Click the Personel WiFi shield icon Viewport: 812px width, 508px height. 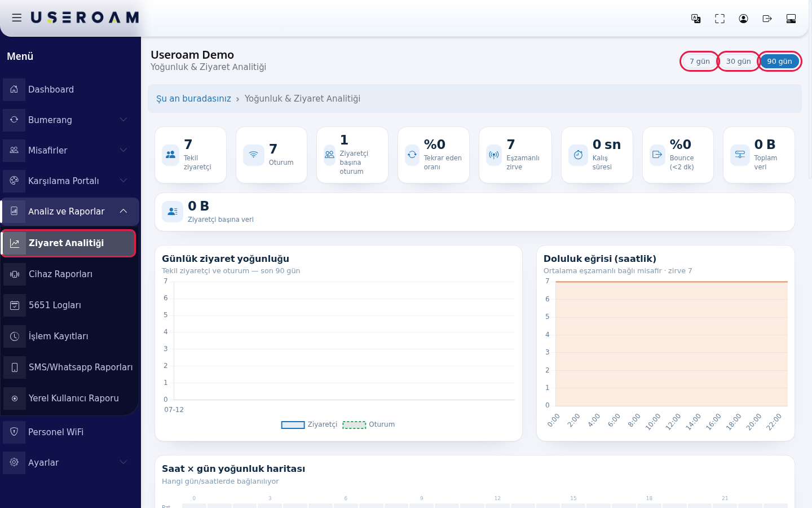(x=14, y=432)
